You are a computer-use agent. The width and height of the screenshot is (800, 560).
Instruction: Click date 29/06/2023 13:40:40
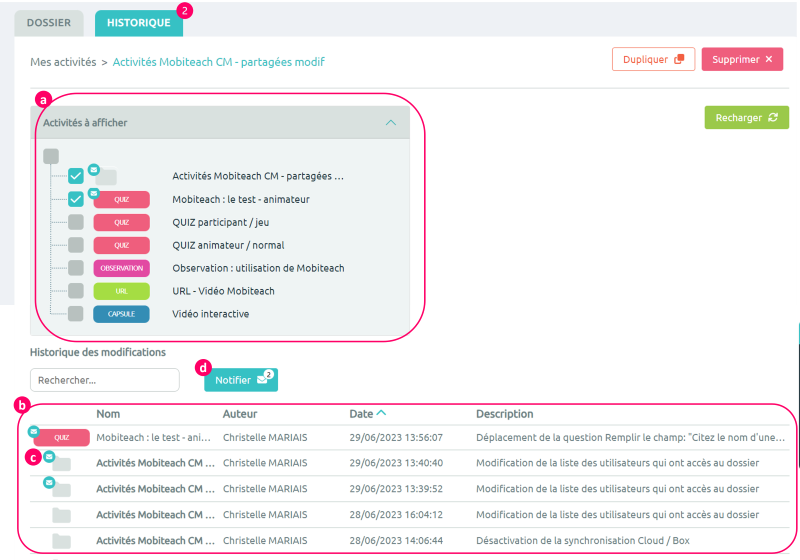[396, 463]
